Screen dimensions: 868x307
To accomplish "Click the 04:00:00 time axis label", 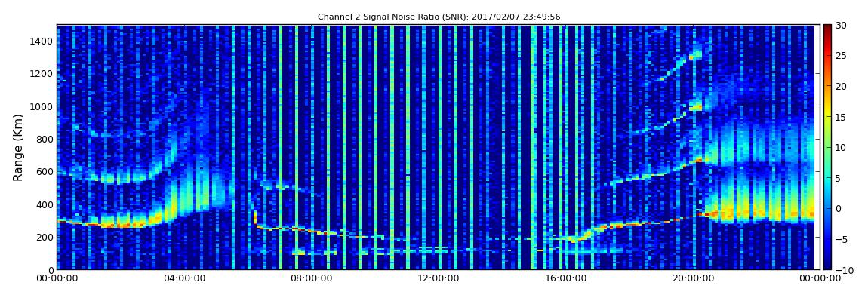I will click(x=183, y=279).
